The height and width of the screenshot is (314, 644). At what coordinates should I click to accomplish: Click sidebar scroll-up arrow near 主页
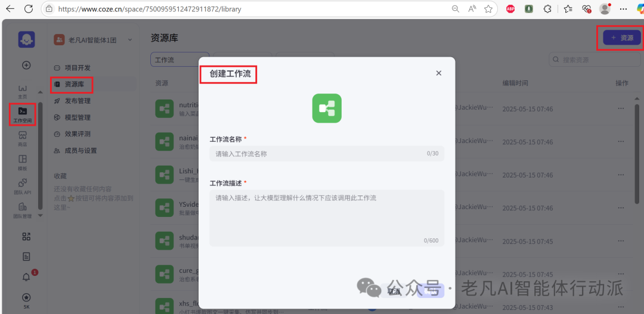click(41, 92)
